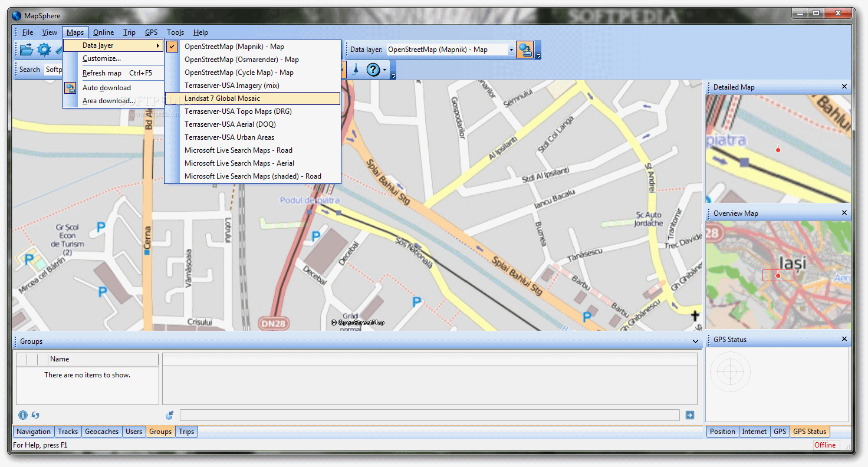868x467 pixels.
Task: Open the Trip menu
Action: 129,32
